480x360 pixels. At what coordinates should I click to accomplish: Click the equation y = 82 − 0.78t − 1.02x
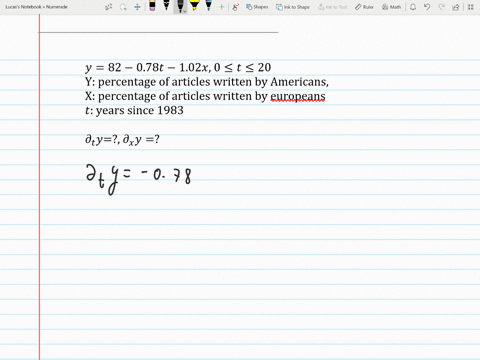(x=148, y=67)
